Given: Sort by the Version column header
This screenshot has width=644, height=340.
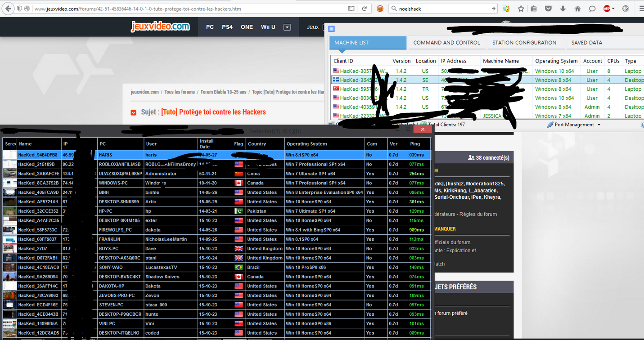Looking at the screenshot, I should tap(401, 61).
